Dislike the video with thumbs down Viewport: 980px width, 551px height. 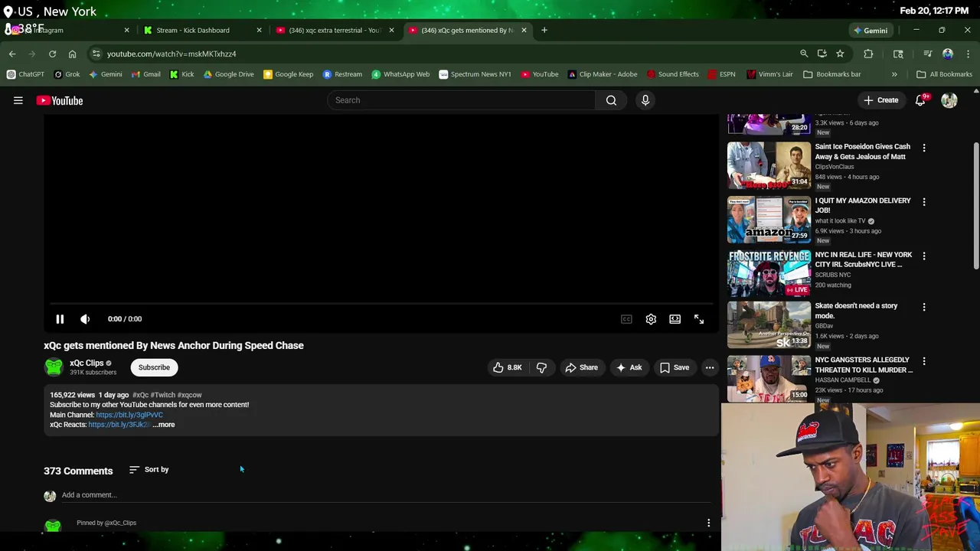coord(541,367)
